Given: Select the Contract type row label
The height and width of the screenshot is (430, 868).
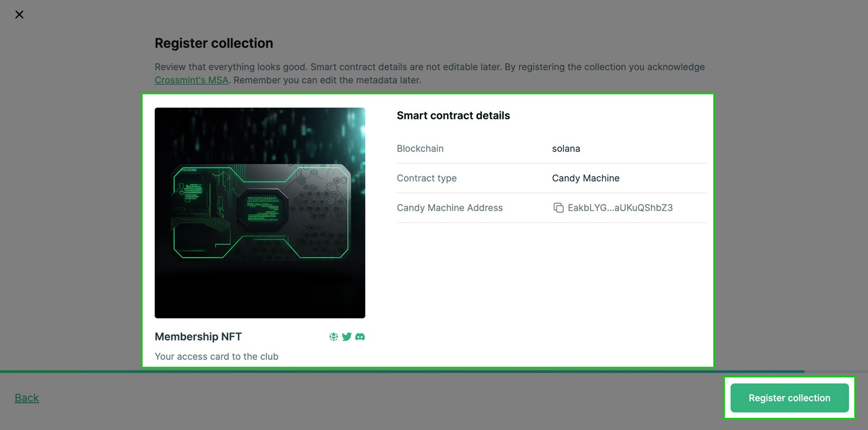Looking at the screenshot, I should 427,178.
